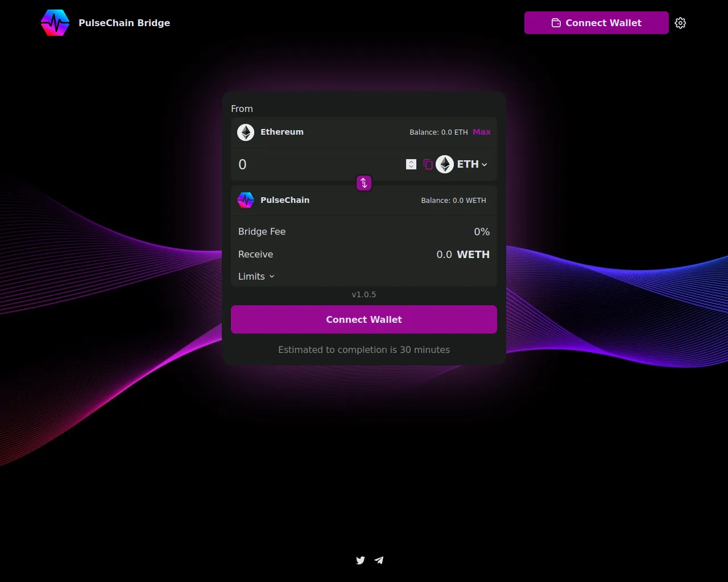Toggle bridge direction with the swap arrows button

[364, 183]
